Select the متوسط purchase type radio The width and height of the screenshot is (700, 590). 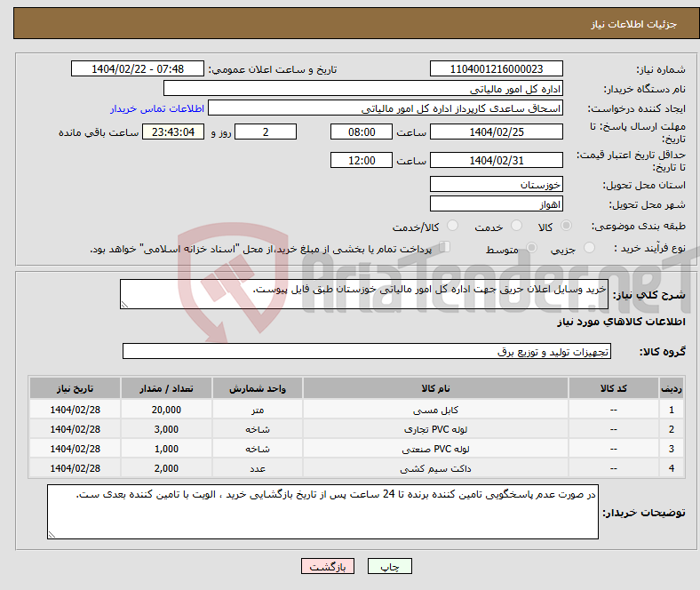coord(531,247)
